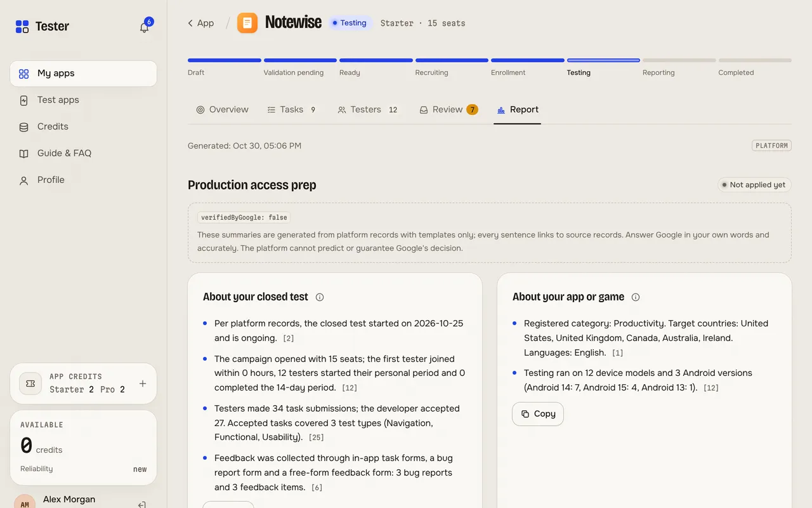Click the Tester logo icon
This screenshot has height=508, width=812.
[x=22, y=26]
